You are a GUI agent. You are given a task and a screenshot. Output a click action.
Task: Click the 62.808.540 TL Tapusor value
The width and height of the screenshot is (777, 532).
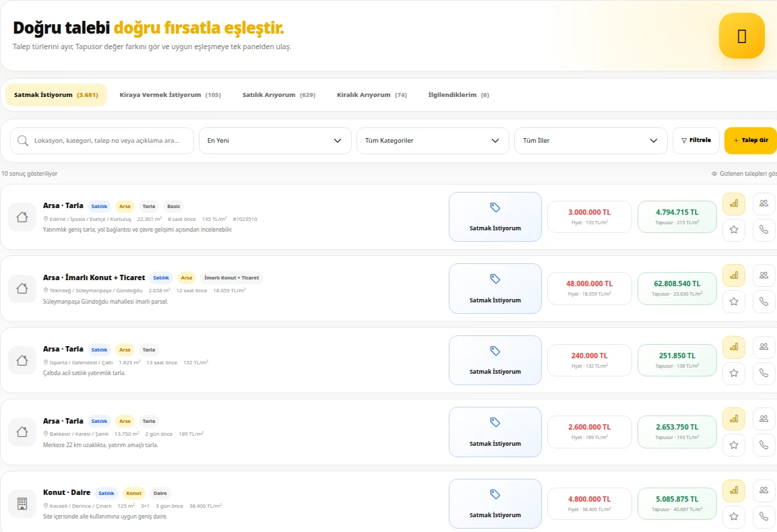677,288
